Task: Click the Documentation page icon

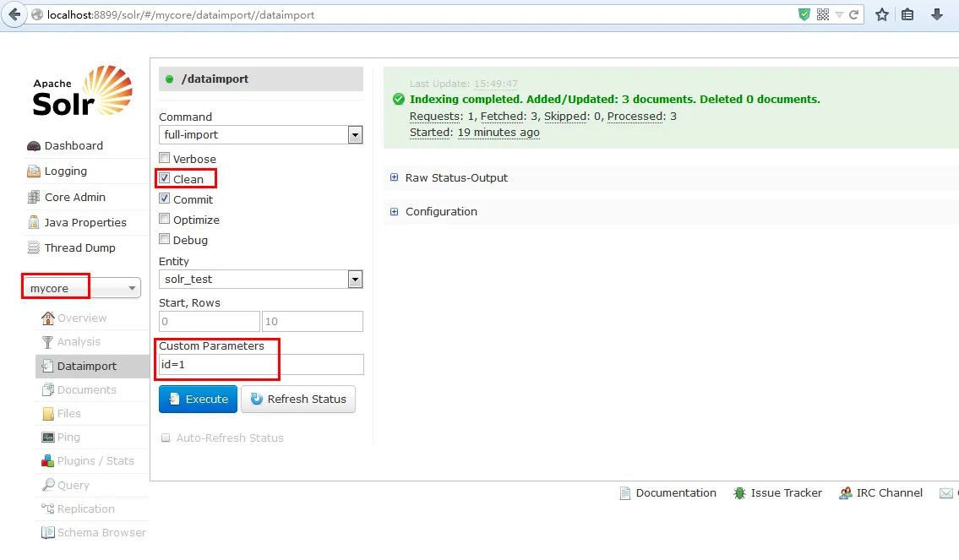Action: (624, 492)
